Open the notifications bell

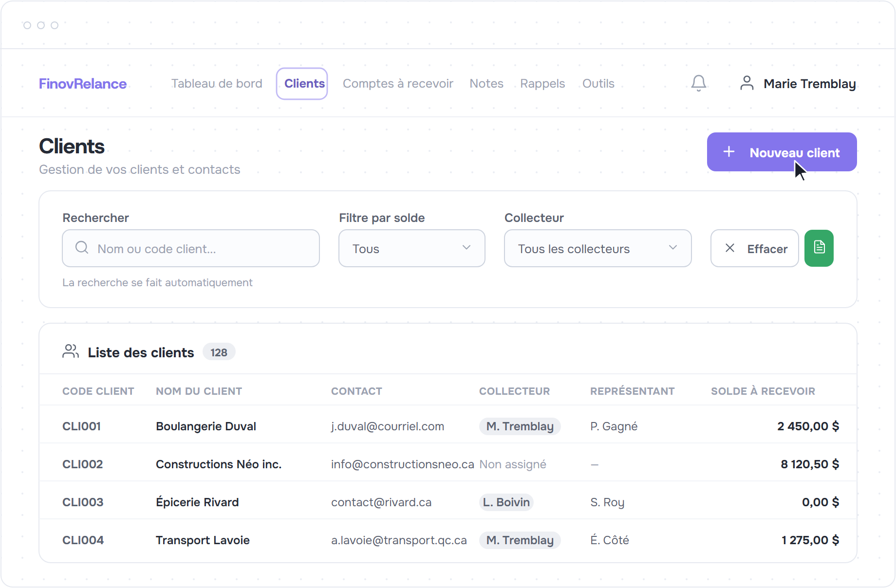(x=699, y=83)
